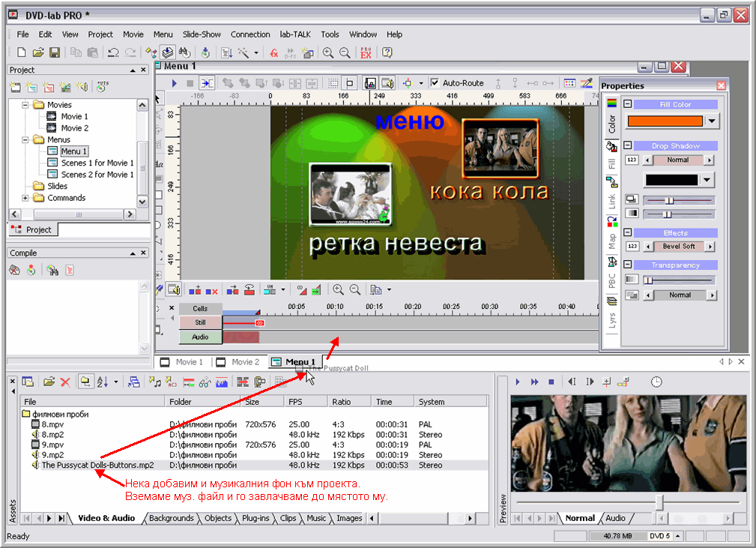Open the File menu

(x=22, y=34)
